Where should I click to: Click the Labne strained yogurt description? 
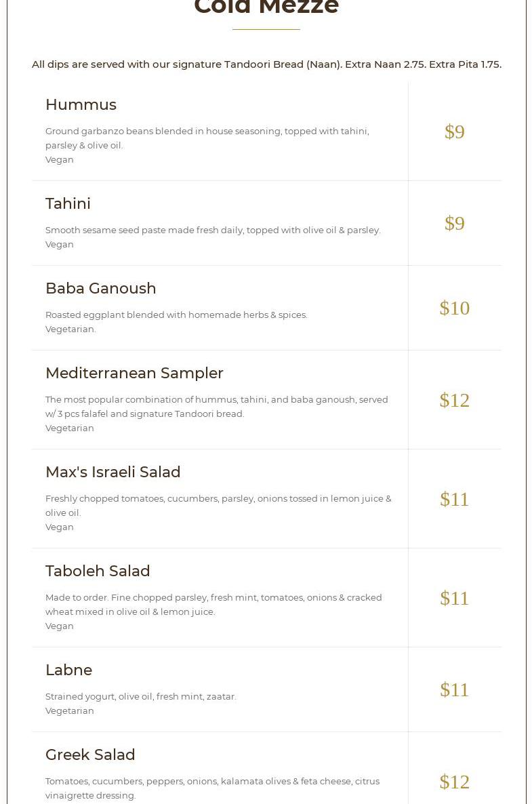[140, 696]
